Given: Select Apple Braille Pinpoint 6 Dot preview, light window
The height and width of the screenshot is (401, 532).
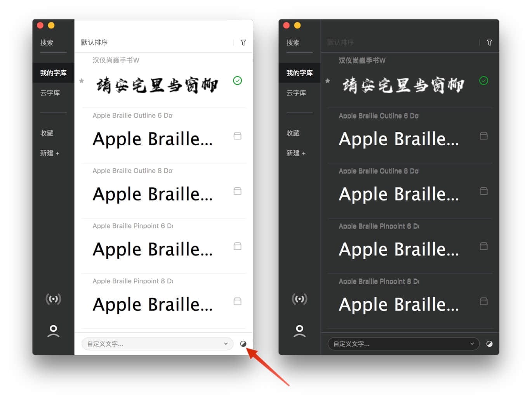Looking at the screenshot, I should (153, 249).
